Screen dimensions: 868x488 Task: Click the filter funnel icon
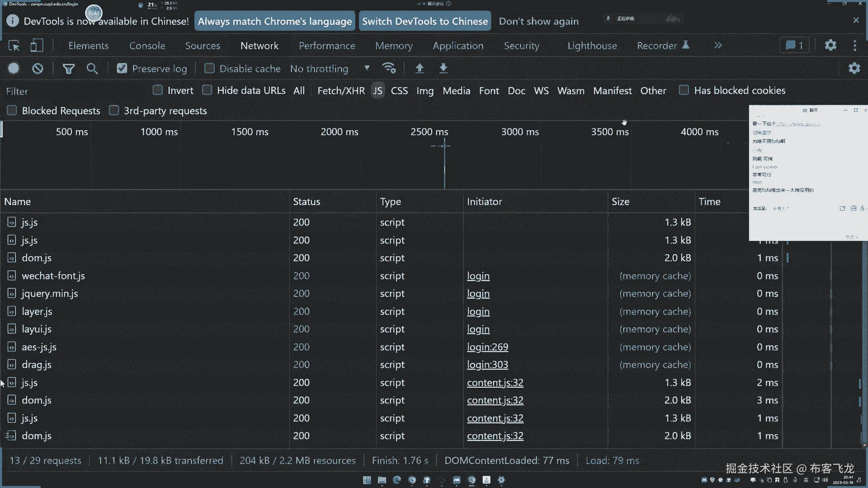69,69
